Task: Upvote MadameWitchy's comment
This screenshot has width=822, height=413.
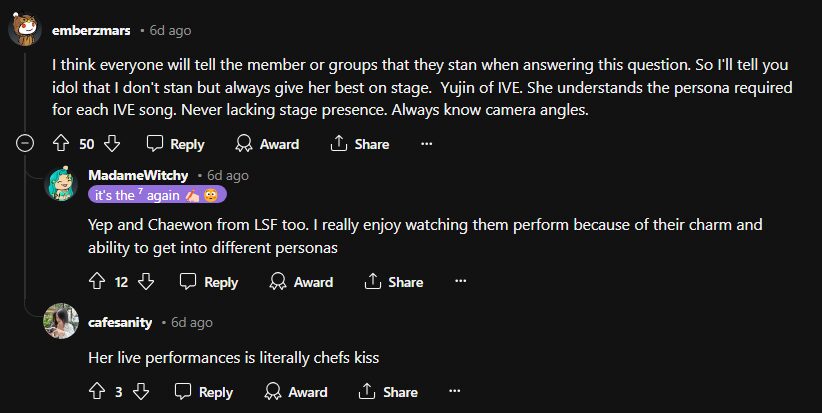Action: 97,282
